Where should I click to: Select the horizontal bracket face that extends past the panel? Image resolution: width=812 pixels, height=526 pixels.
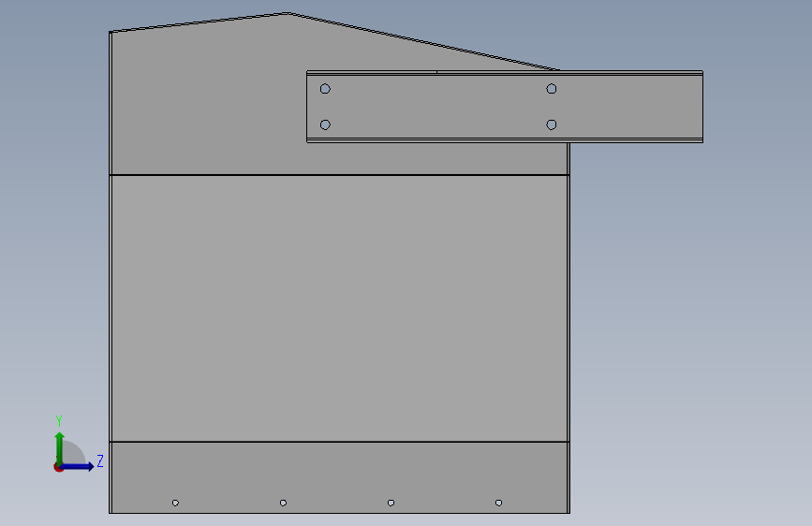coord(505,107)
